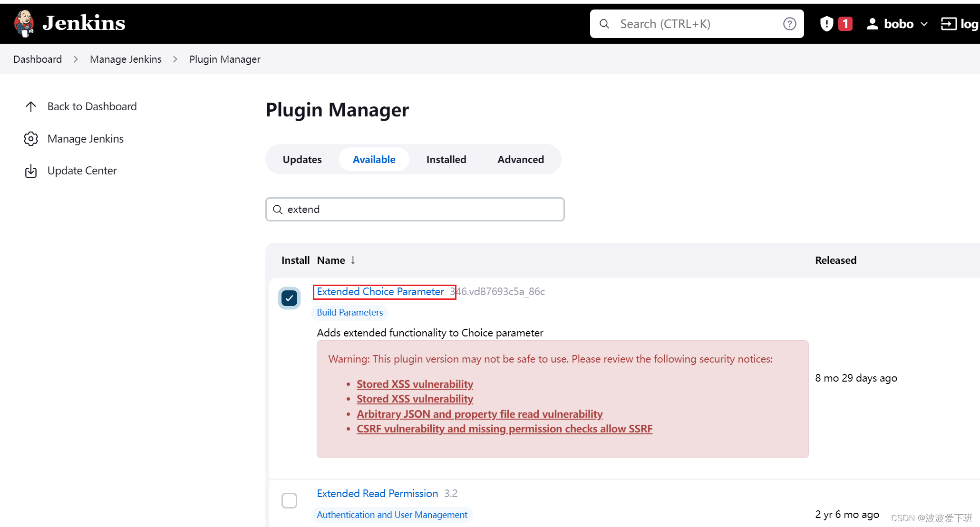Open the Extended Choice Parameter plugin link
The width and height of the screenshot is (980, 527).
click(x=380, y=292)
